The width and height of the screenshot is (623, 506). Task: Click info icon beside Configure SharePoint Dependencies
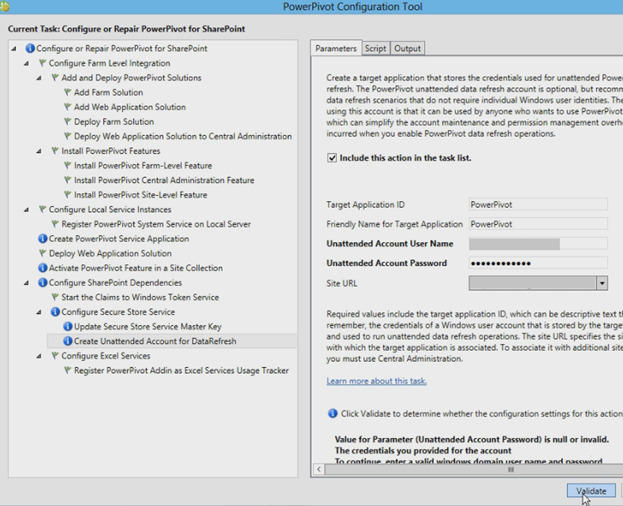[43, 283]
